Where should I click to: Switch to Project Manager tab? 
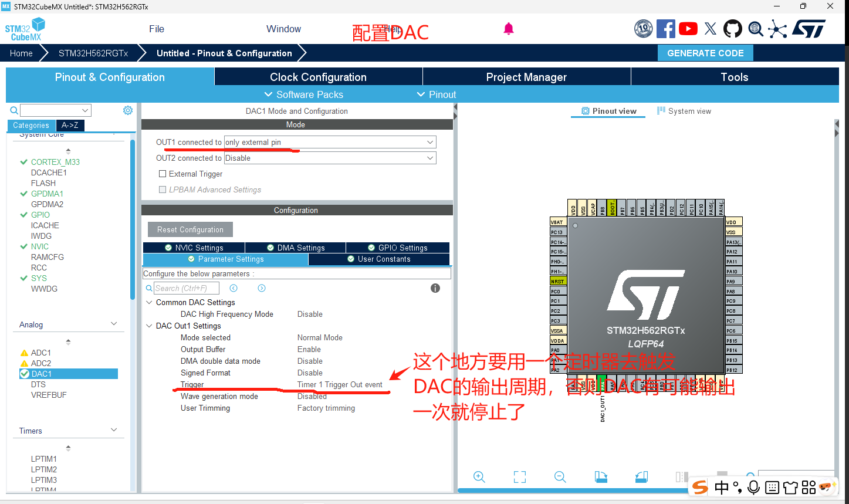click(526, 77)
